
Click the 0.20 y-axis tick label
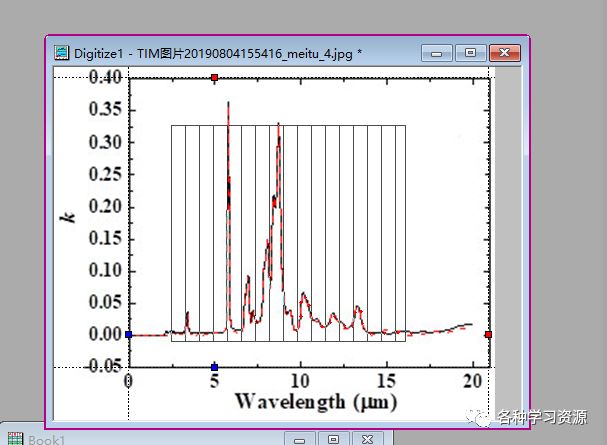pyautogui.click(x=105, y=206)
